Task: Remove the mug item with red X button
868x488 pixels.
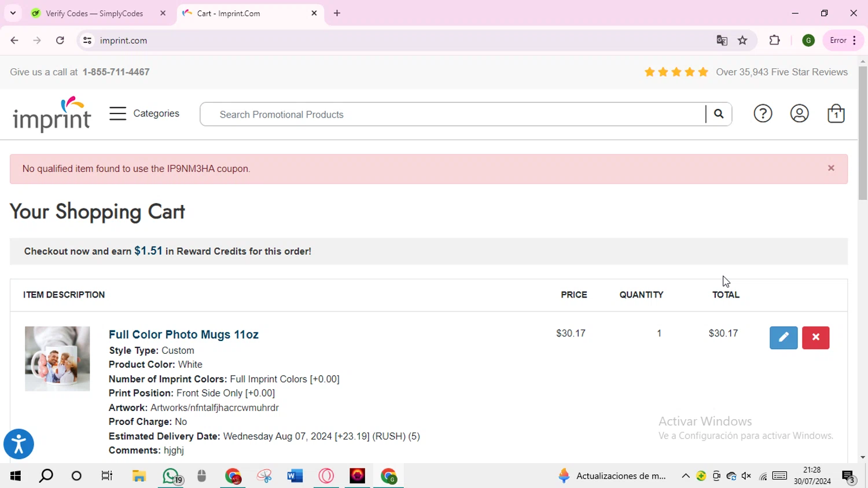Action: [816, 338]
